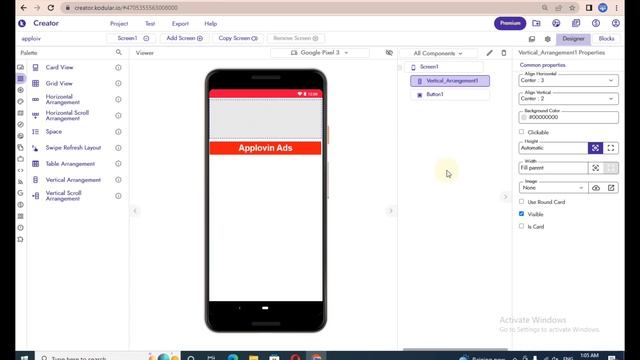Open the Help menu
This screenshot has height=360, width=640.
(211, 24)
